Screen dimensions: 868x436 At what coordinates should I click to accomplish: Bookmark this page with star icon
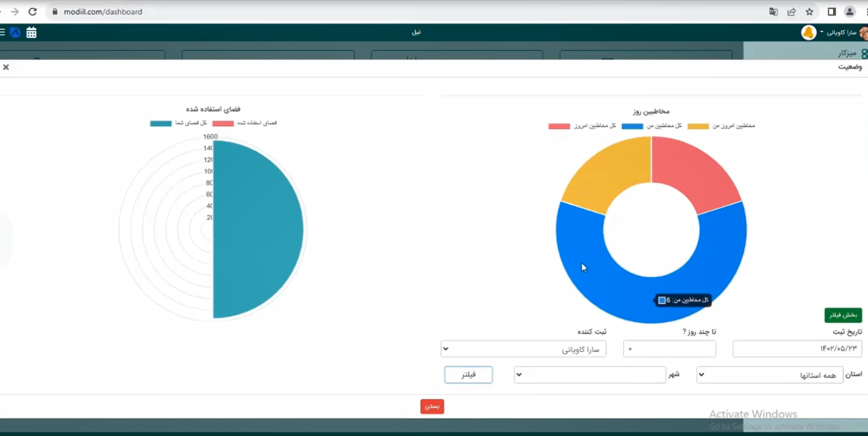[809, 12]
